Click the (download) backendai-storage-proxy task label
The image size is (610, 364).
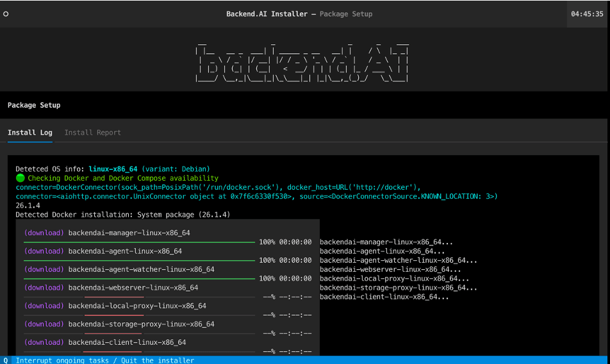click(x=119, y=324)
